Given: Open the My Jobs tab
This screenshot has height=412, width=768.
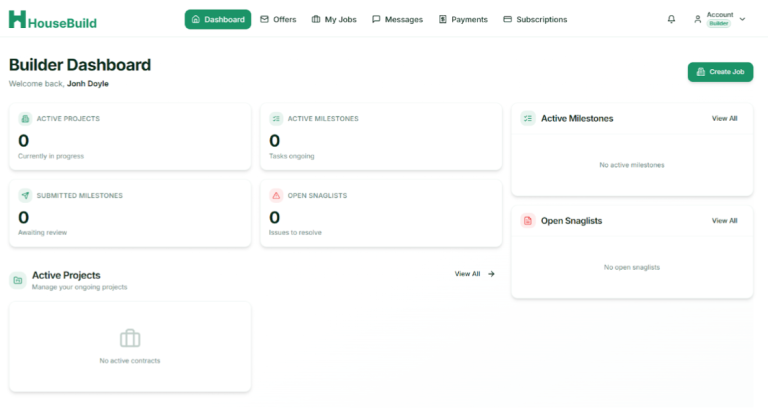Looking at the screenshot, I should 335,19.
